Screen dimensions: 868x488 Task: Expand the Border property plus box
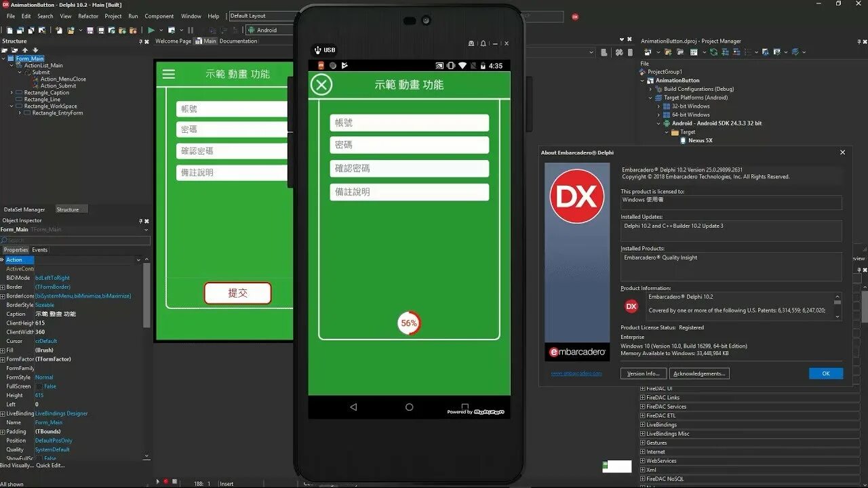pyautogui.click(x=3, y=287)
